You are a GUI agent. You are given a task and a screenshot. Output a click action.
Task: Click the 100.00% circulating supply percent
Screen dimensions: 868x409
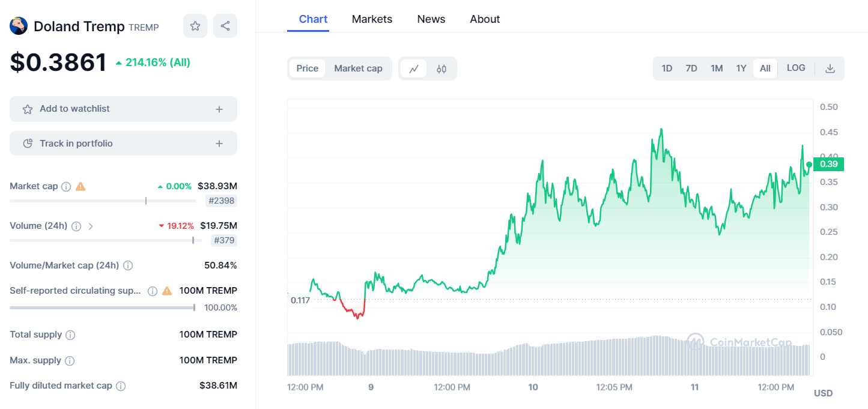click(220, 308)
